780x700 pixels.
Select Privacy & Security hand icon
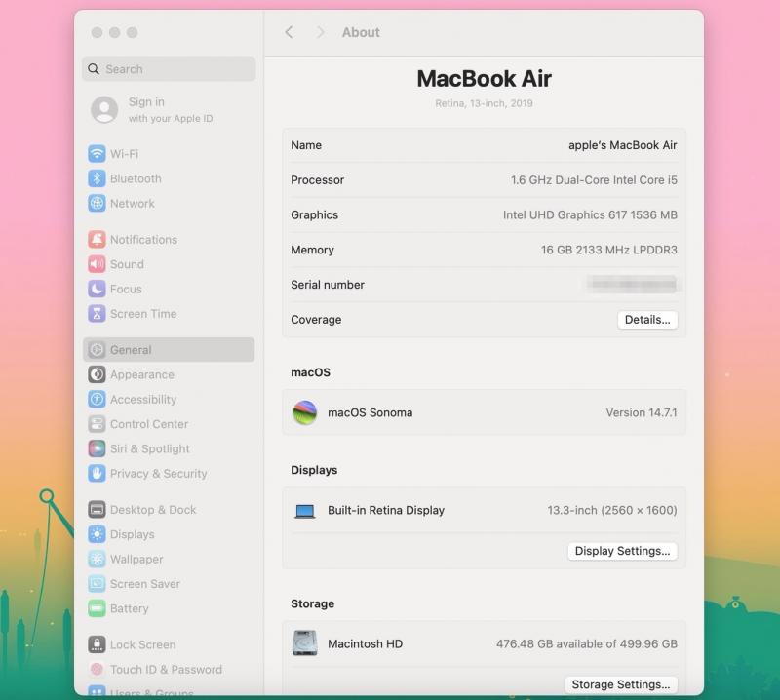tap(97, 474)
